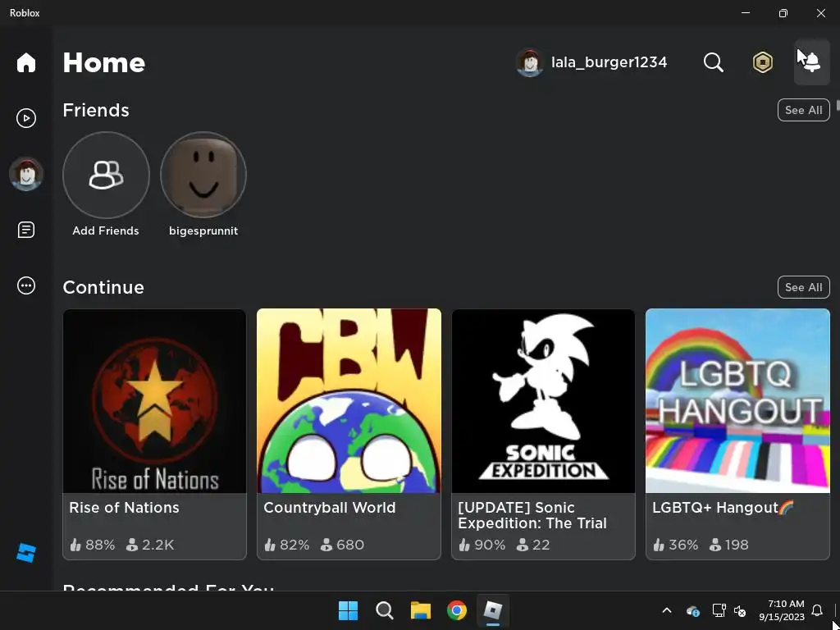Open the Windows Start menu

(348, 610)
